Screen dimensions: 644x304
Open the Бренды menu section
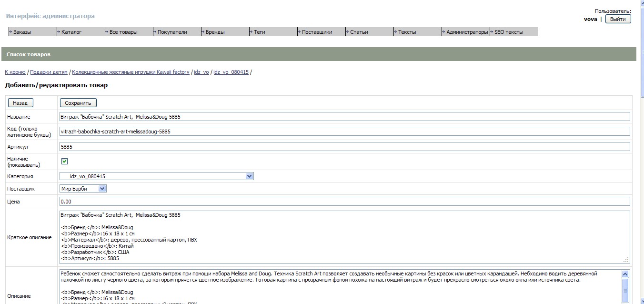pos(225,32)
